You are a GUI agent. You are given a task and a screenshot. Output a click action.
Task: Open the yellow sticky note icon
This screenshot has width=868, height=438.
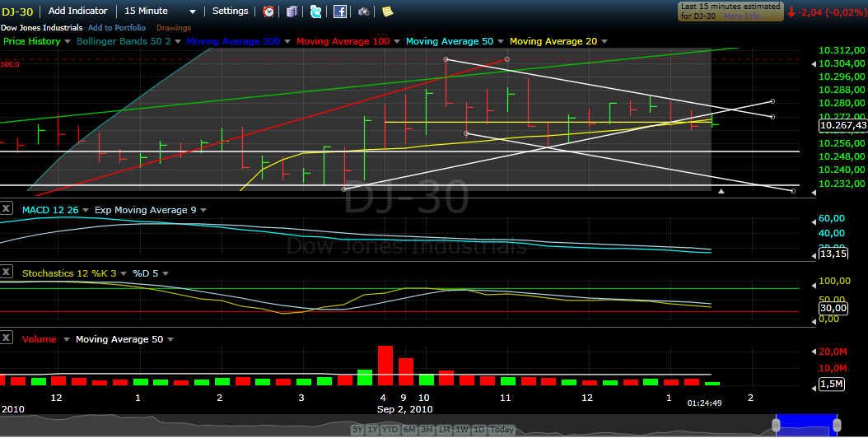[388, 11]
